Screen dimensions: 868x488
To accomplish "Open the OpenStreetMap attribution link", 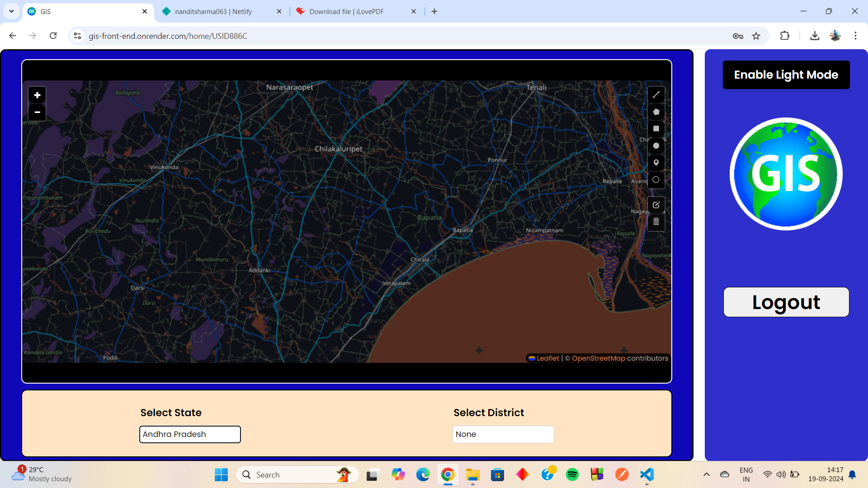I will coord(598,358).
